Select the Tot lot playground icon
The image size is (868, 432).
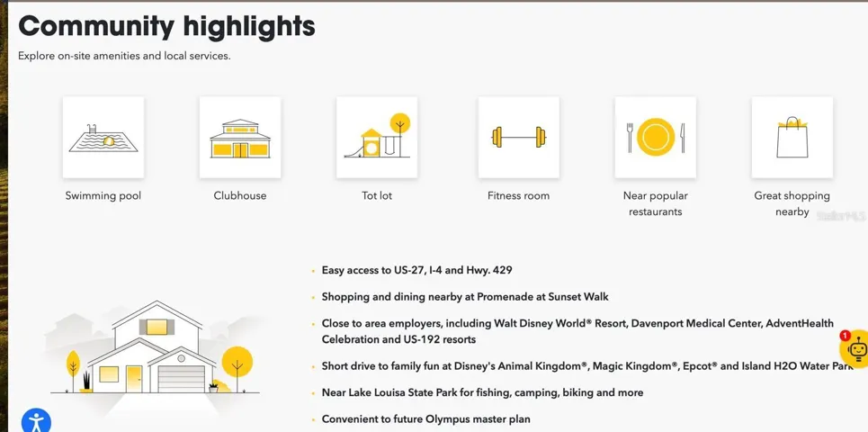pos(377,138)
